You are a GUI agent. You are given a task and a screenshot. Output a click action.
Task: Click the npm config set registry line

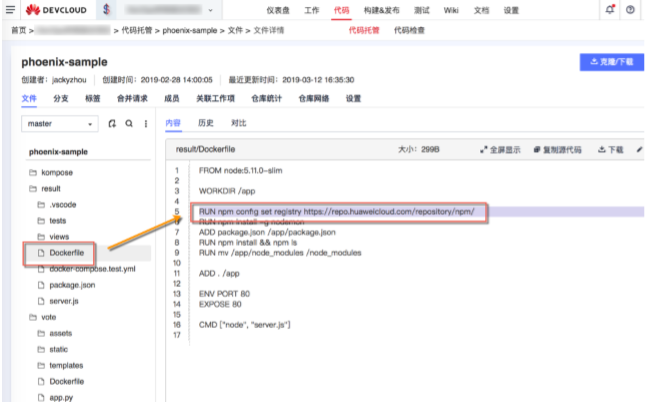tap(337, 212)
